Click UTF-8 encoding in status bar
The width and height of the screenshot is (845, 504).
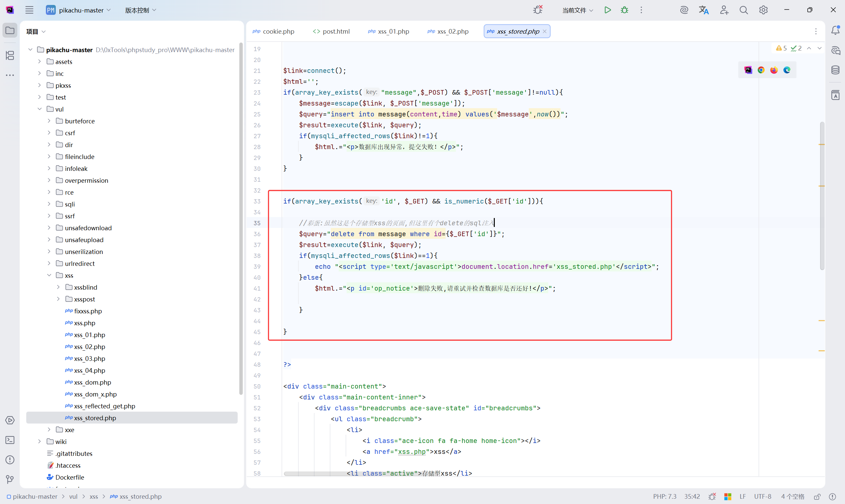coord(762,496)
